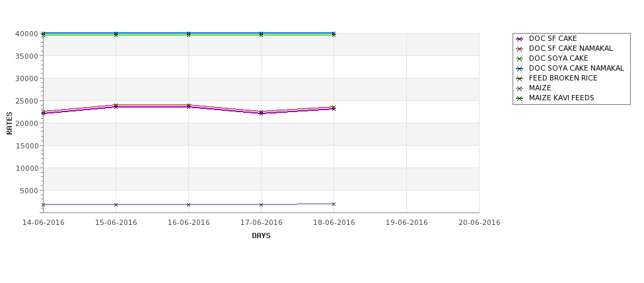
Task: Click the 19-06-2016 x-axis date label
Action: point(407,223)
